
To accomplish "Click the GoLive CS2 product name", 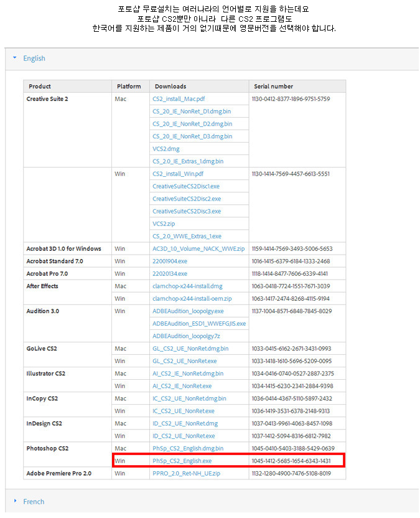I will point(42,349).
